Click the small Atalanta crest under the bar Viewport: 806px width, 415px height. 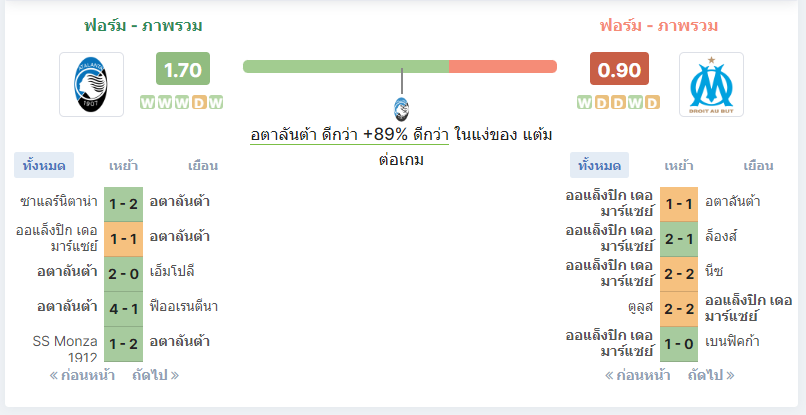(401, 109)
